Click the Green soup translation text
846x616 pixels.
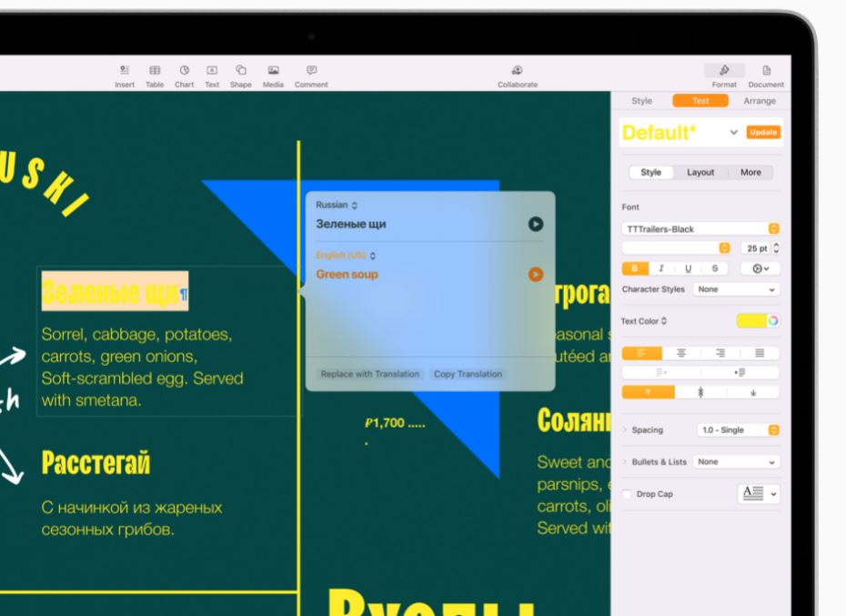[347, 274]
